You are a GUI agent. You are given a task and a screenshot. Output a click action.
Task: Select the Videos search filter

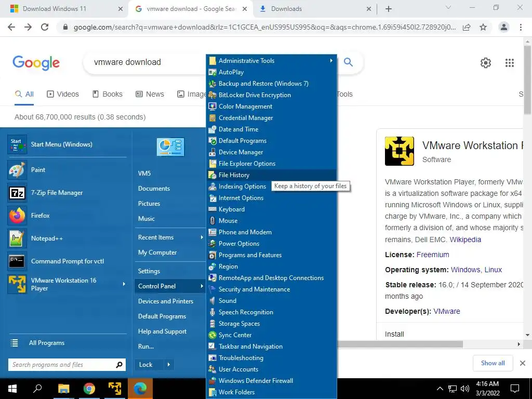click(63, 94)
